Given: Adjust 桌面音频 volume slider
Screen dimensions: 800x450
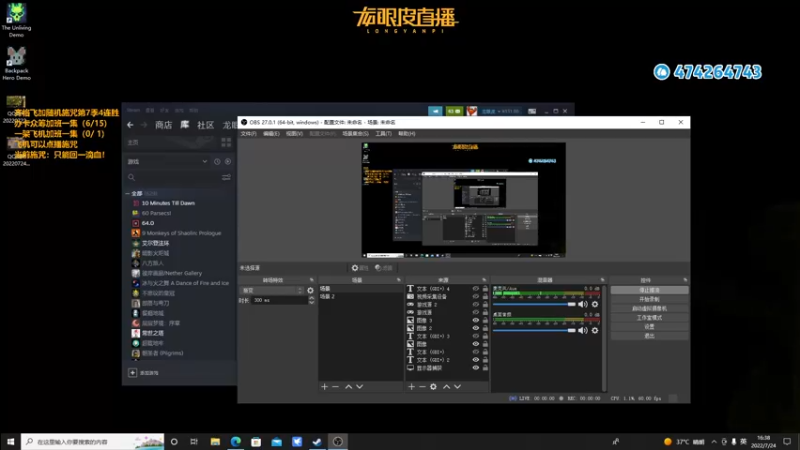Looking at the screenshot, I should tap(534, 331).
